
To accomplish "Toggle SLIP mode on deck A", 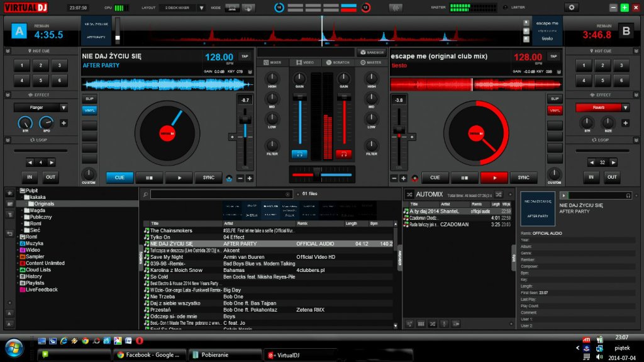I will point(89,99).
